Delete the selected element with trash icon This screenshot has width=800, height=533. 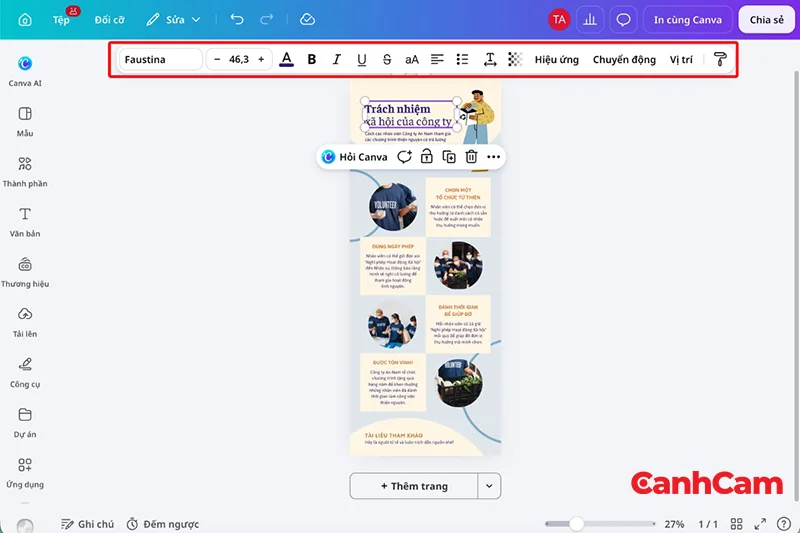click(x=471, y=157)
